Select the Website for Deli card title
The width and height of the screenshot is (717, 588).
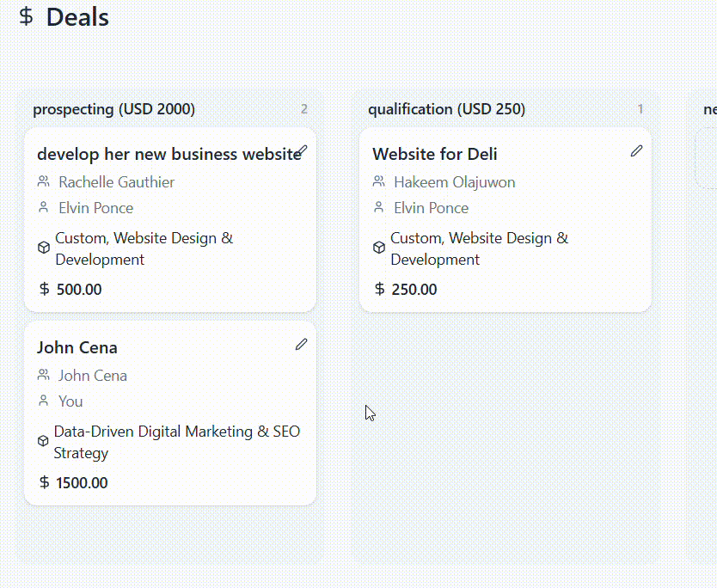(434, 154)
